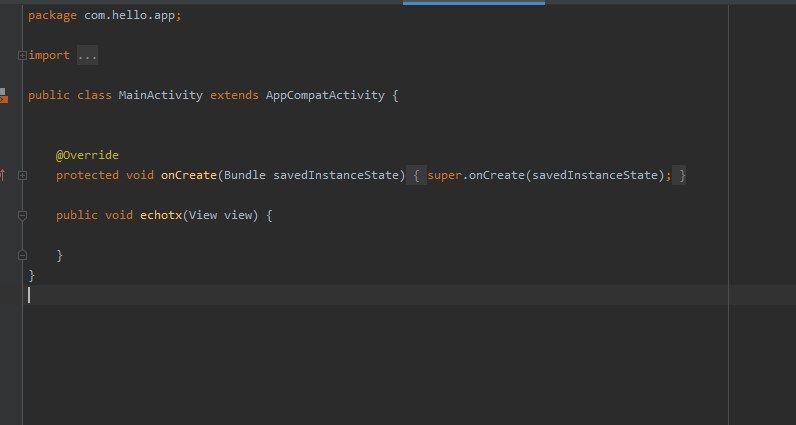Click the 'super' keyword
This screenshot has height=425, width=796.
[445, 175]
